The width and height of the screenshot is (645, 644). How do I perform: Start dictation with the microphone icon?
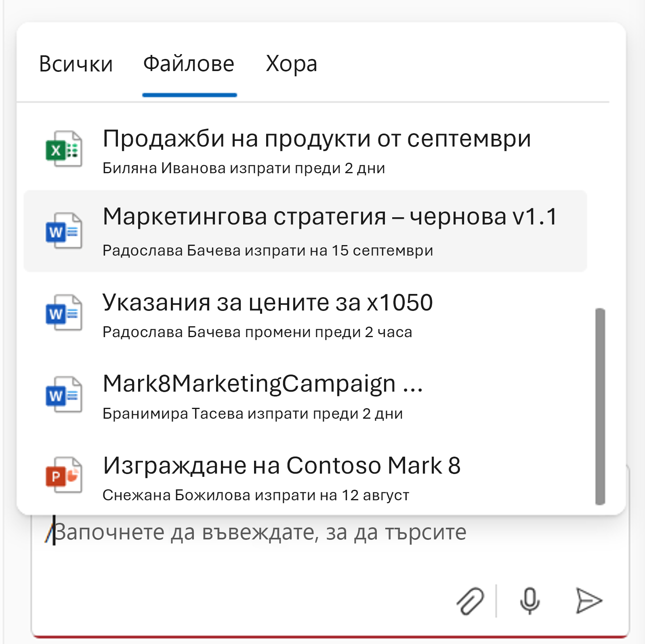coord(529,601)
